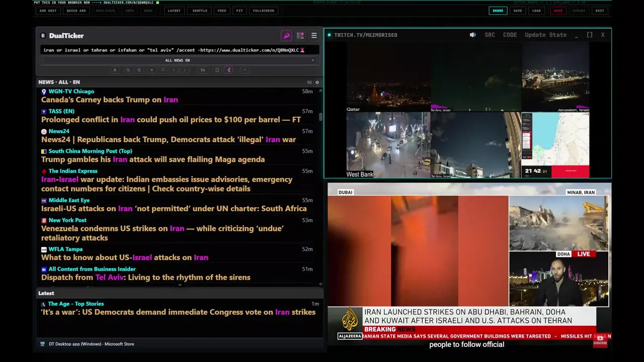Open the ALL NEWS EN dropdown
The image size is (644, 362).
[x=179, y=60]
